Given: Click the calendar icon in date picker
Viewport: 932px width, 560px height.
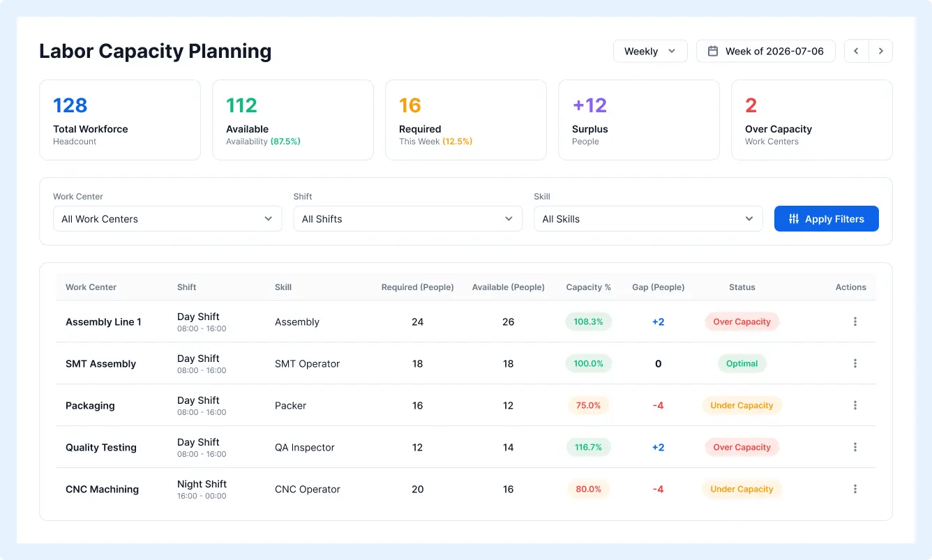Looking at the screenshot, I should coord(713,51).
